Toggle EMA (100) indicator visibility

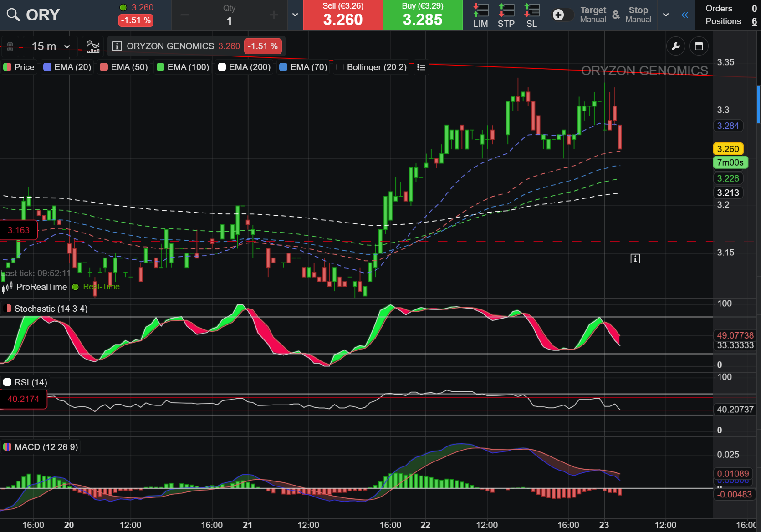click(183, 67)
